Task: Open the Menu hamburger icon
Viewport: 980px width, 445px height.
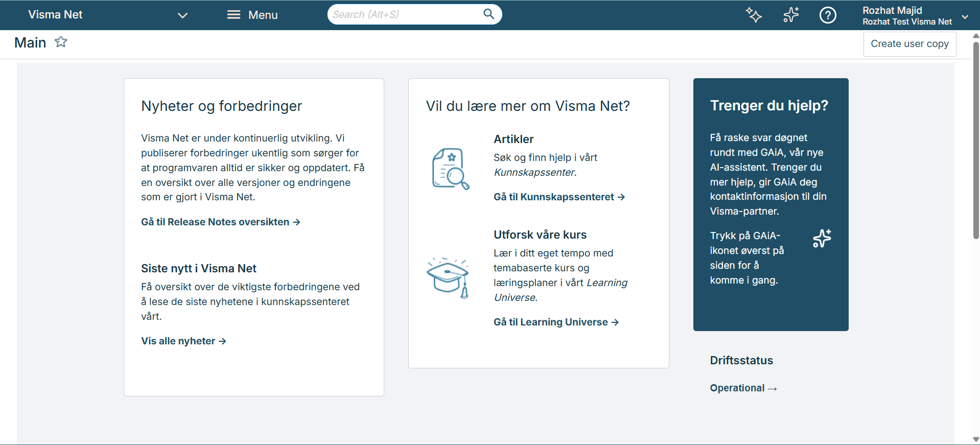Action: (234, 15)
